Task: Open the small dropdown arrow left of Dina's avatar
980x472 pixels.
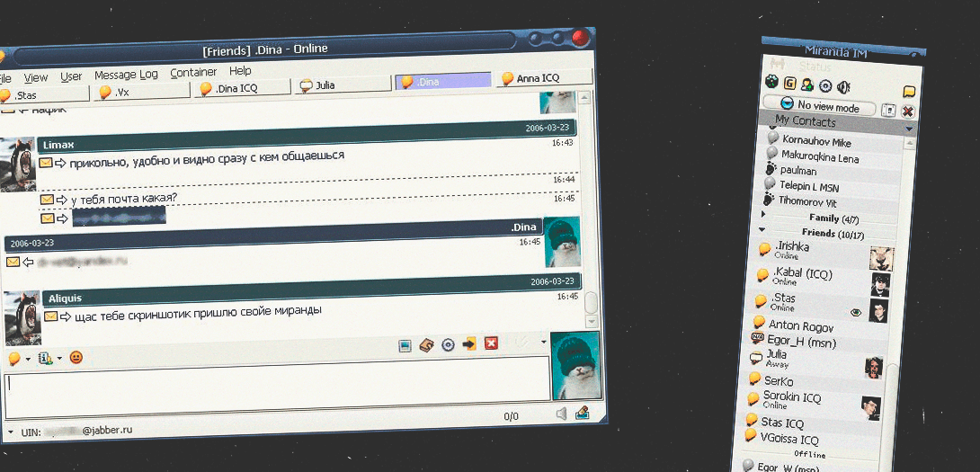Action: [544, 342]
